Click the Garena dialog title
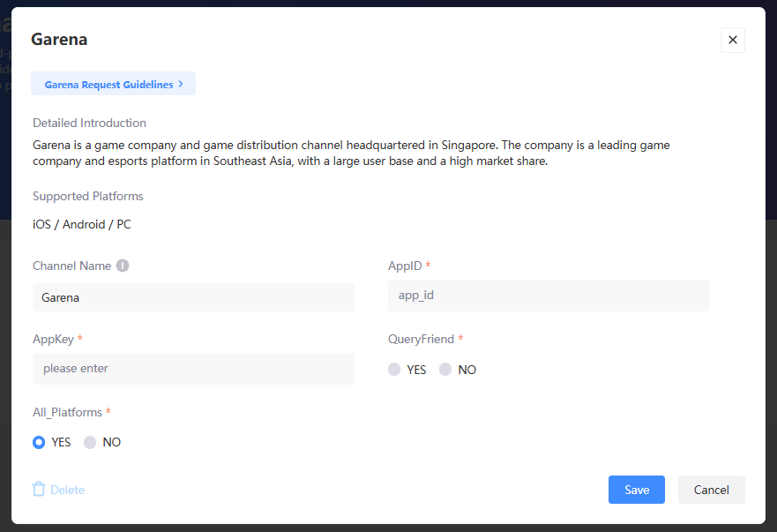Image resolution: width=777 pixels, height=532 pixels. point(59,39)
